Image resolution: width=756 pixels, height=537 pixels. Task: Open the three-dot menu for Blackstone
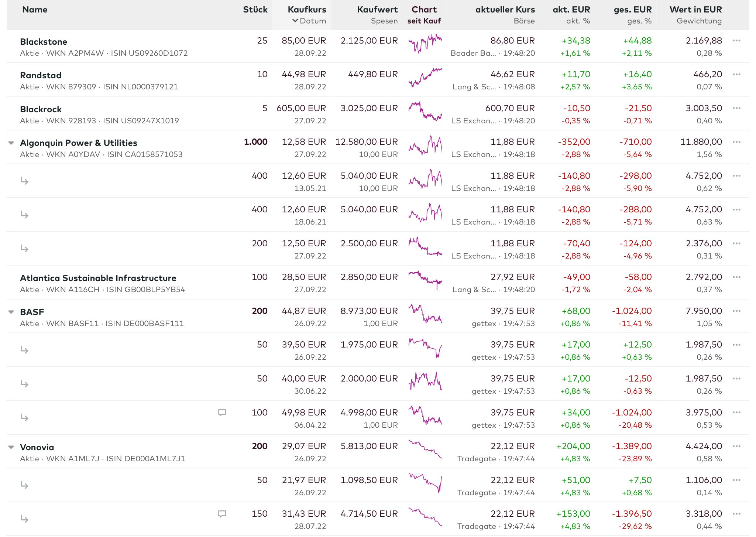736,41
